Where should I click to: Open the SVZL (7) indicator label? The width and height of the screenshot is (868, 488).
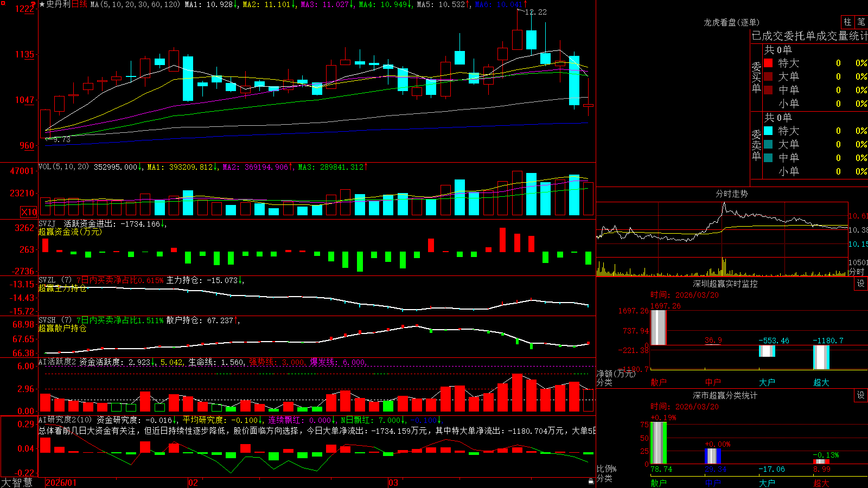55,280
